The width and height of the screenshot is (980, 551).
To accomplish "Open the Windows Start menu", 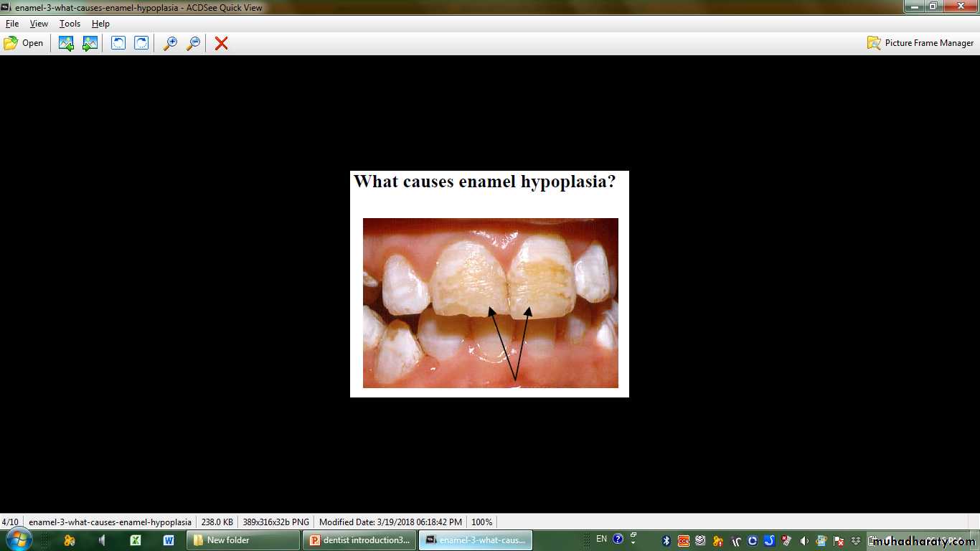I will (x=19, y=540).
